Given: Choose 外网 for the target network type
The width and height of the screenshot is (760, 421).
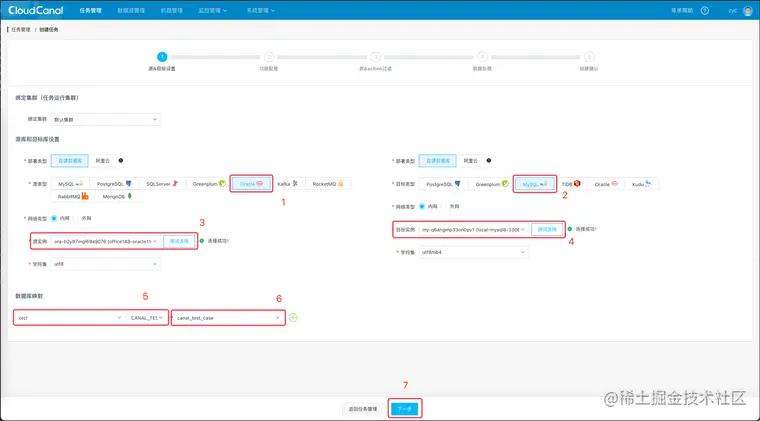Looking at the screenshot, I should (454, 206).
